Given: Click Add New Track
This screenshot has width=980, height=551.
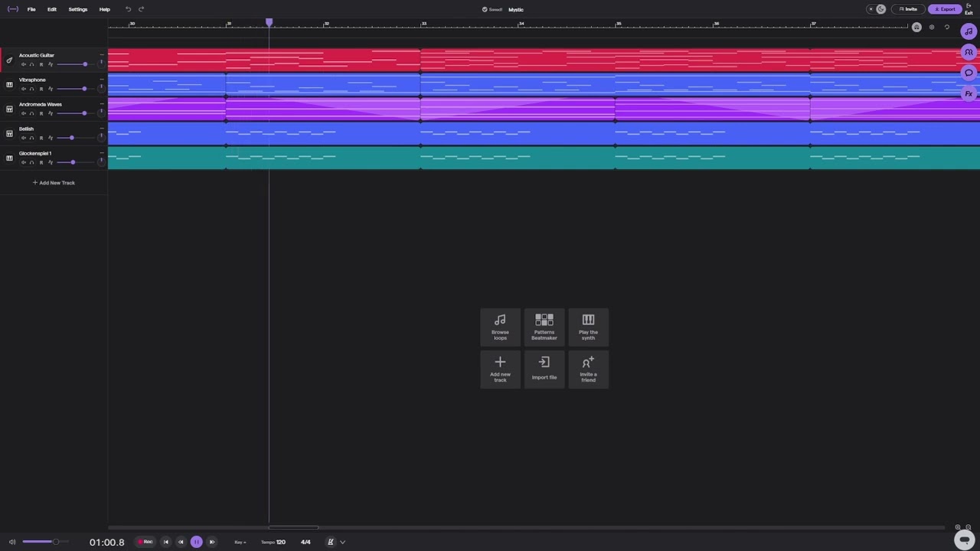Looking at the screenshot, I should coord(54,183).
